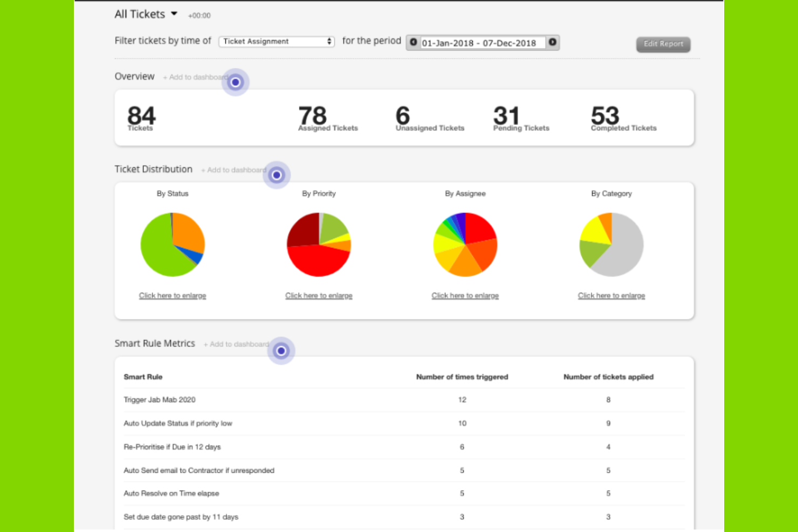This screenshot has width=798, height=532.
Task: Click the stepper arrows on Ticket Assignment selector
Action: 329,41
